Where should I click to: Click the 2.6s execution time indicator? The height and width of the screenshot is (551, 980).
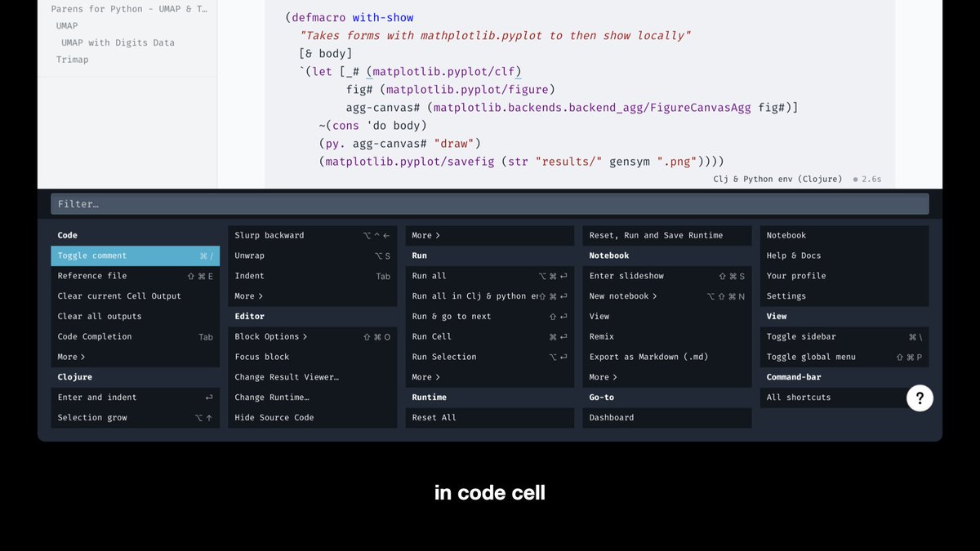pos(867,179)
